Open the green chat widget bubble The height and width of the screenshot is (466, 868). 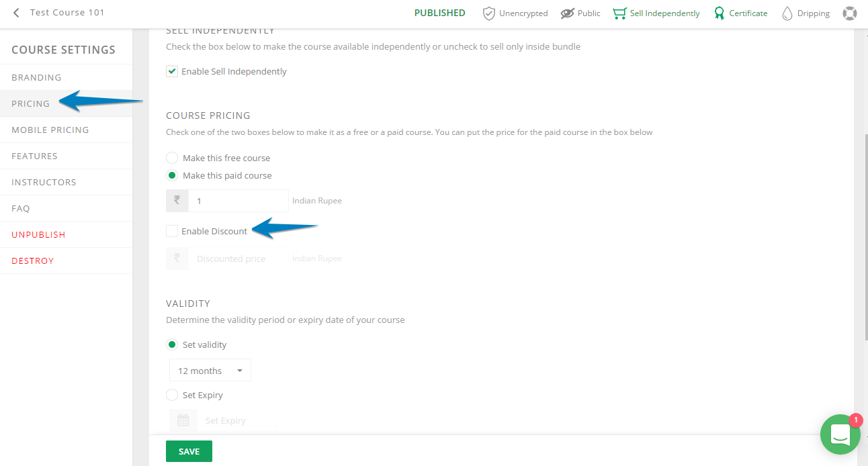coord(840,434)
